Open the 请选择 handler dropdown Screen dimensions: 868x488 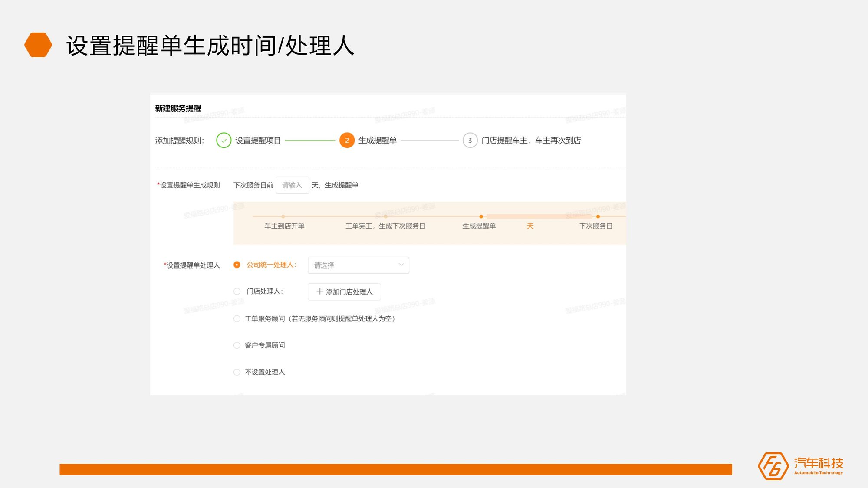(x=358, y=265)
